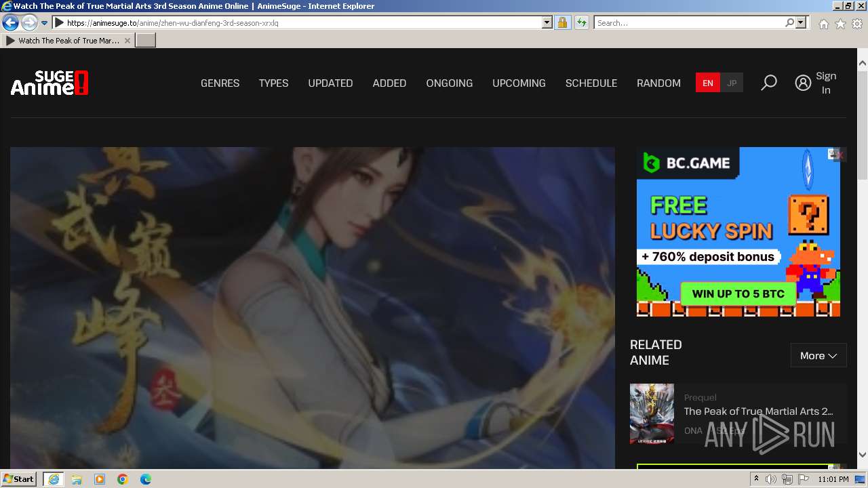Click the page scrollbar down arrow
The image size is (868, 488).
click(862, 455)
